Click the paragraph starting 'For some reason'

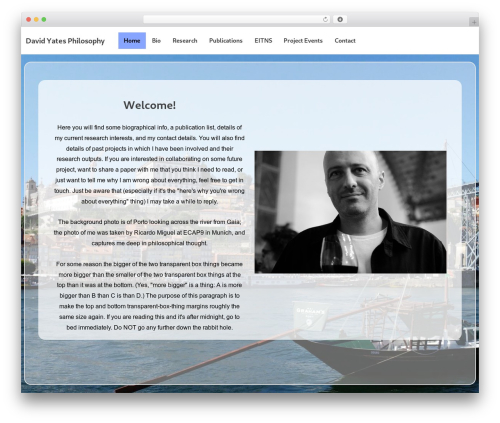[x=149, y=296]
